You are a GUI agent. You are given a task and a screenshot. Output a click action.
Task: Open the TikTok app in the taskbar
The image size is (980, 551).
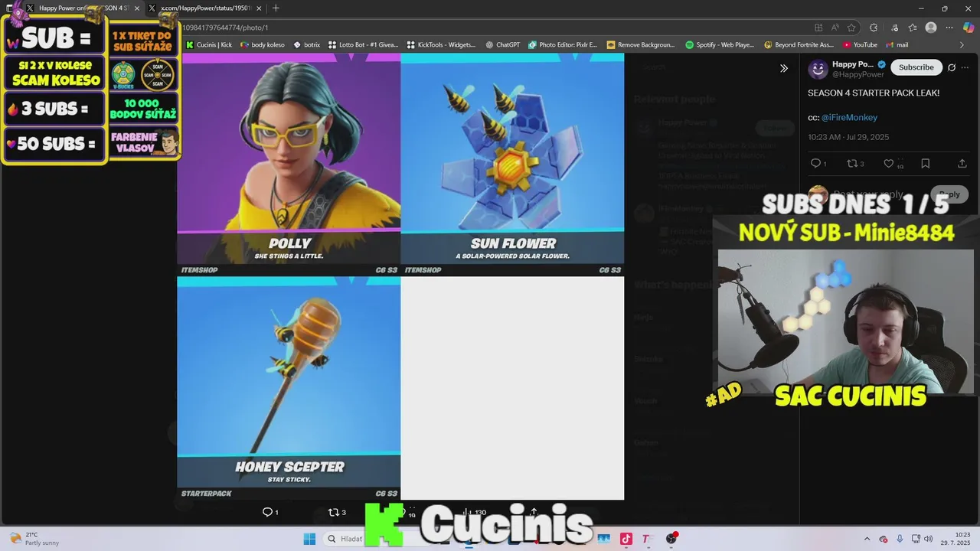pos(626,539)
